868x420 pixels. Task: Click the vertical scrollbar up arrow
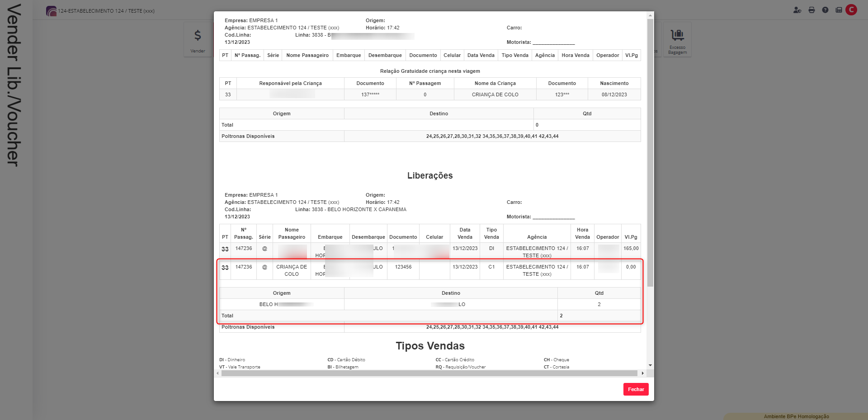tap(650, 15)
